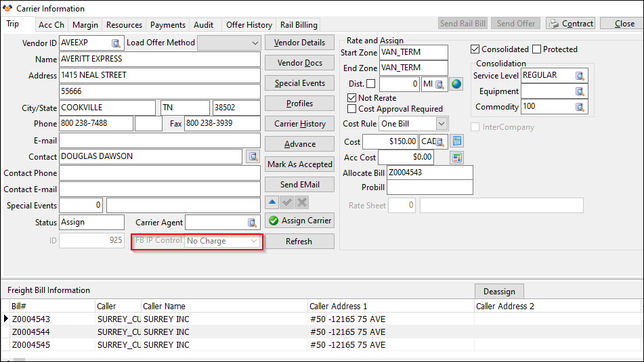Toggle the Protected checkbox
The image size is (644, 362).
[x=537, y=49]
